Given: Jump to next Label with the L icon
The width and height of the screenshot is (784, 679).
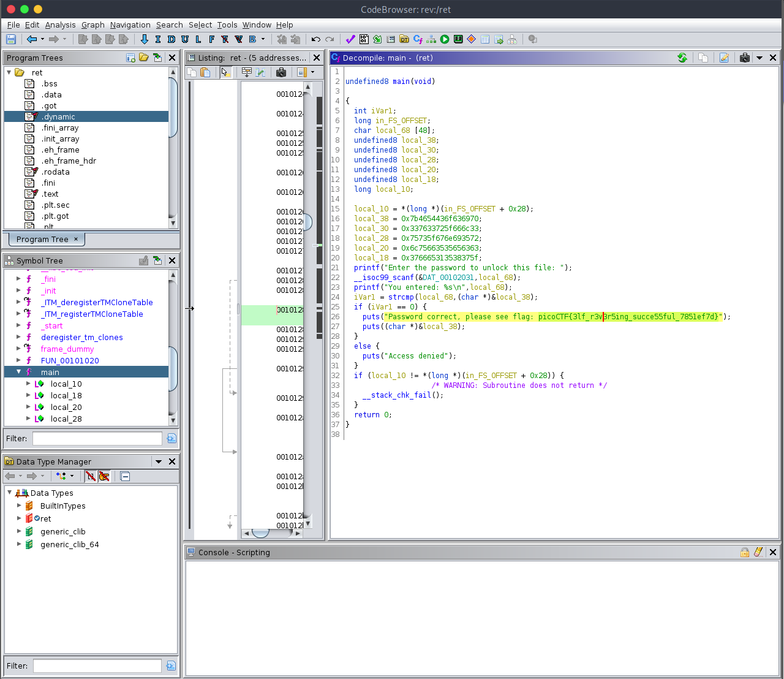Looking at the screenshot, I should tap(198, 39).
